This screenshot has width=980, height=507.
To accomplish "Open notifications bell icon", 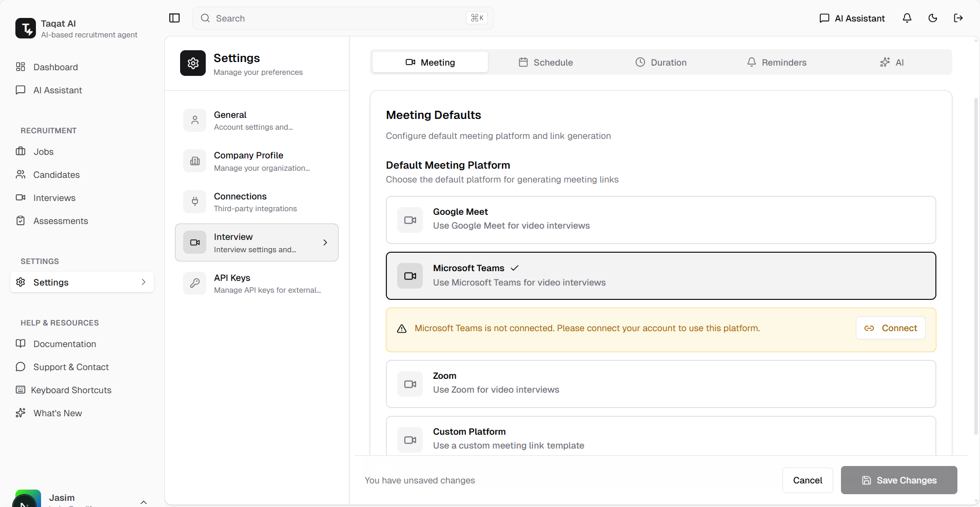I will pos(907,18).
